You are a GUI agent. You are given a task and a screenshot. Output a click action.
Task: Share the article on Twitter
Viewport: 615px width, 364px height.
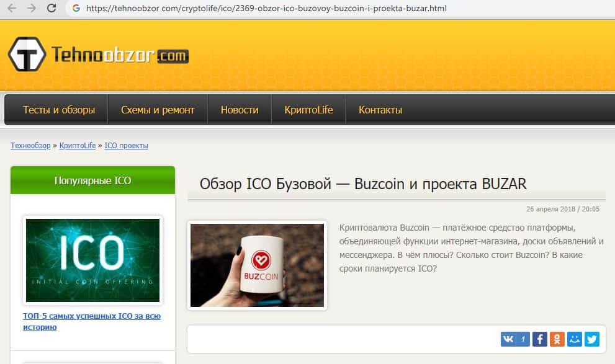[x=592, y=339]
